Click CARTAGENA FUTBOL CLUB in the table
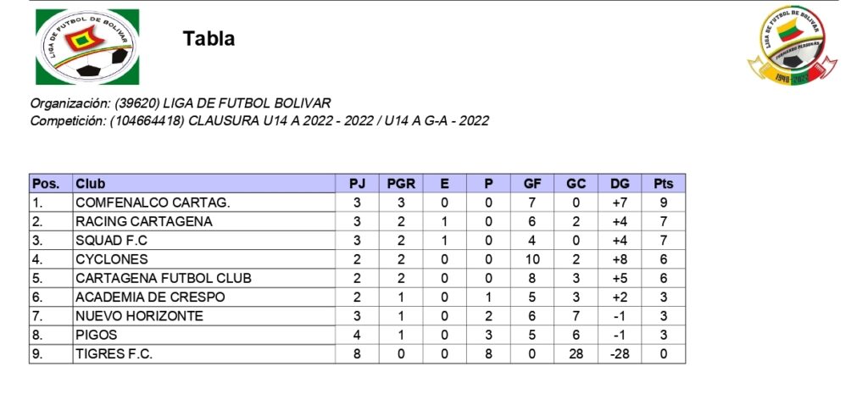This screenshot has height=411, width=868. pyautogui.click(x=164, y=278)
